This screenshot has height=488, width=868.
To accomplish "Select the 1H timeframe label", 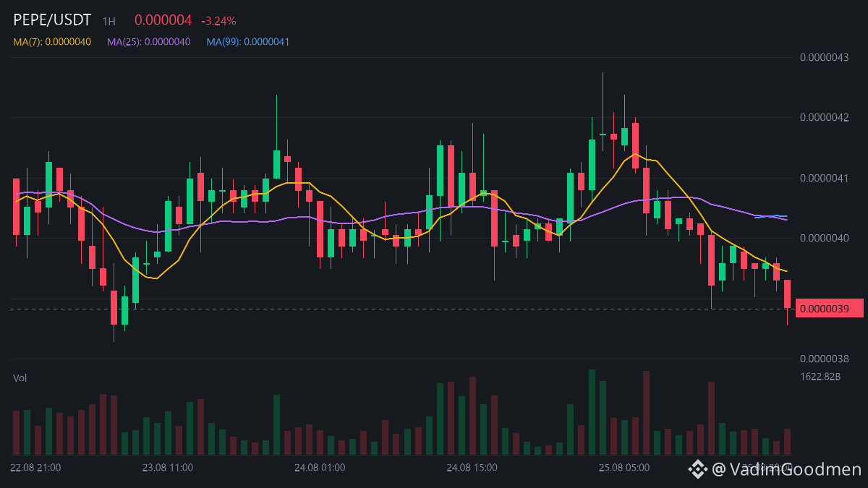I will 109,22.
